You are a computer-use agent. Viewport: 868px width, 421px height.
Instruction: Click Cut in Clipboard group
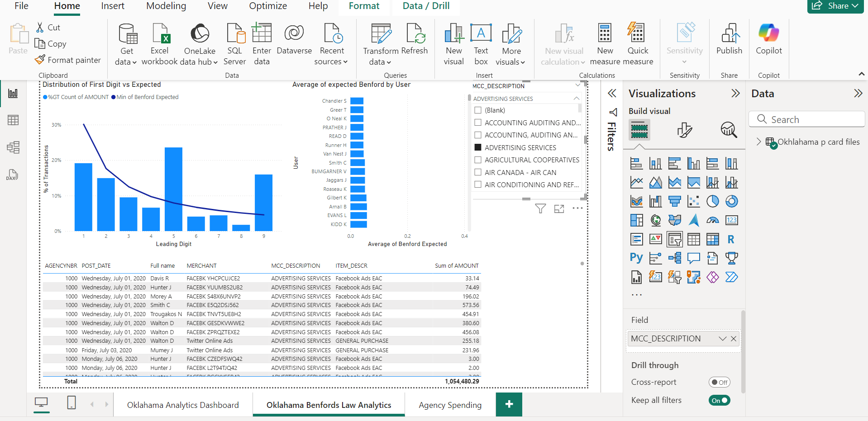48,27
